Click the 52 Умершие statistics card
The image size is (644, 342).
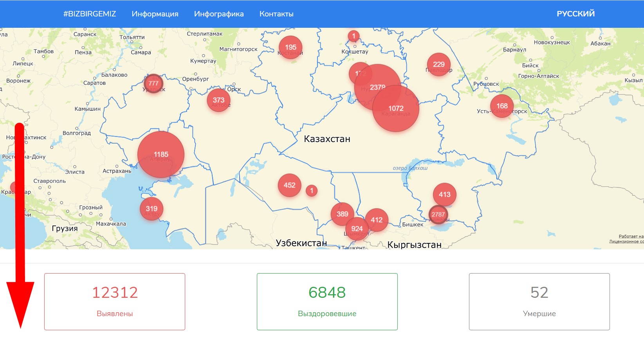(x=539, y=301)
